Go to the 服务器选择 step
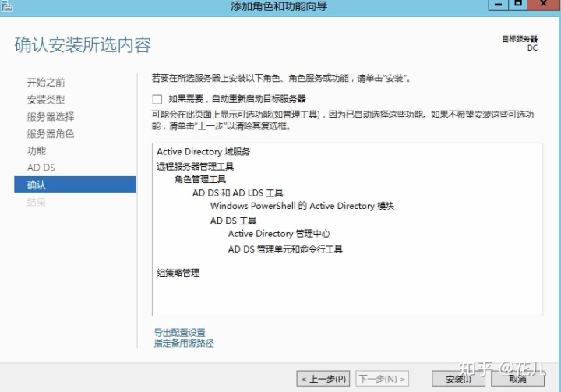561x392 pixels. pos(51,117)
